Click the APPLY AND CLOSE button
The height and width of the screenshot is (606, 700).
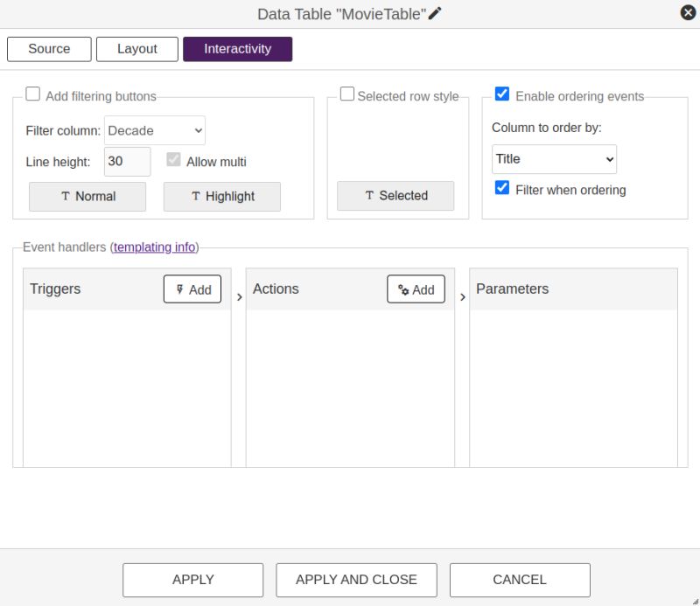pyautogui.click(x=356, y=579)
